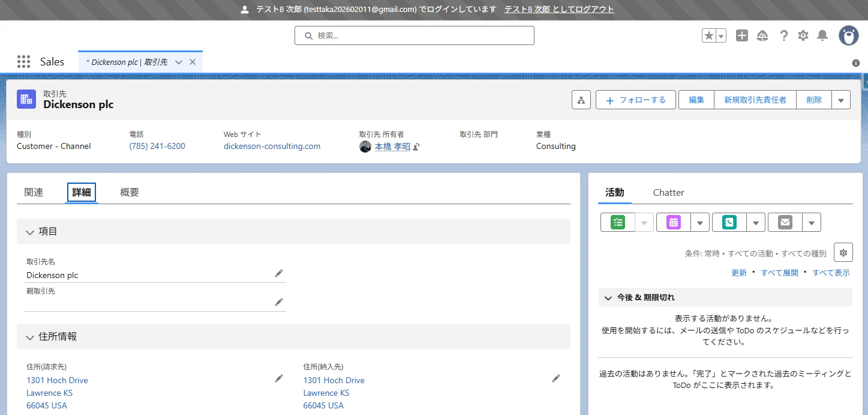The width and height of the screenshot is (868, 415).
Task: Click the owner change icon next to 本橋 孝昭
Action: pyautogui.click(x=416, y=147)
